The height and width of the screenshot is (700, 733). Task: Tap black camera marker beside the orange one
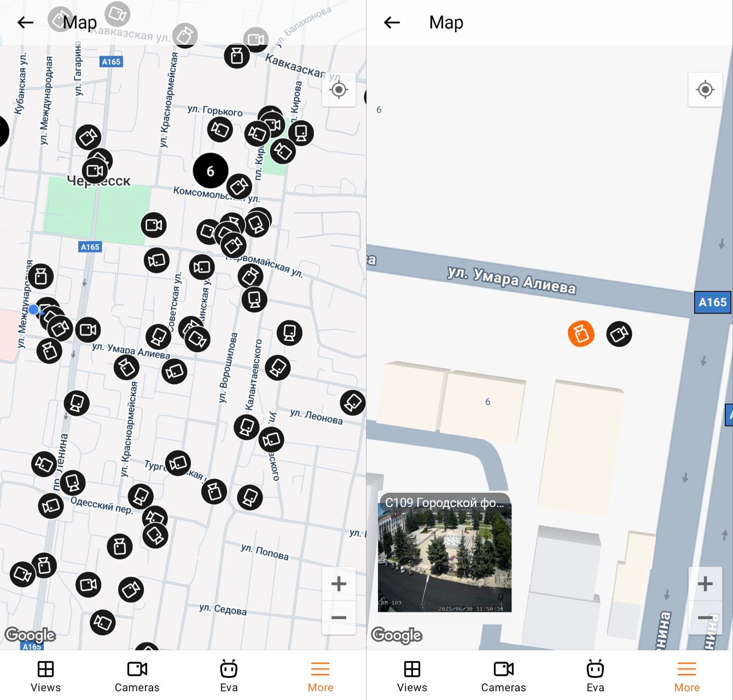(x=619, y=334)
